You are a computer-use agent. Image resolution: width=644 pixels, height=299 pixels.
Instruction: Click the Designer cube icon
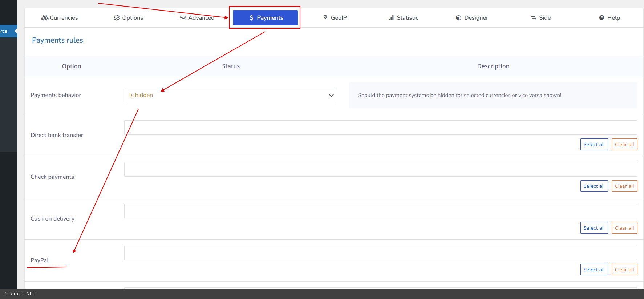(459, 18)
